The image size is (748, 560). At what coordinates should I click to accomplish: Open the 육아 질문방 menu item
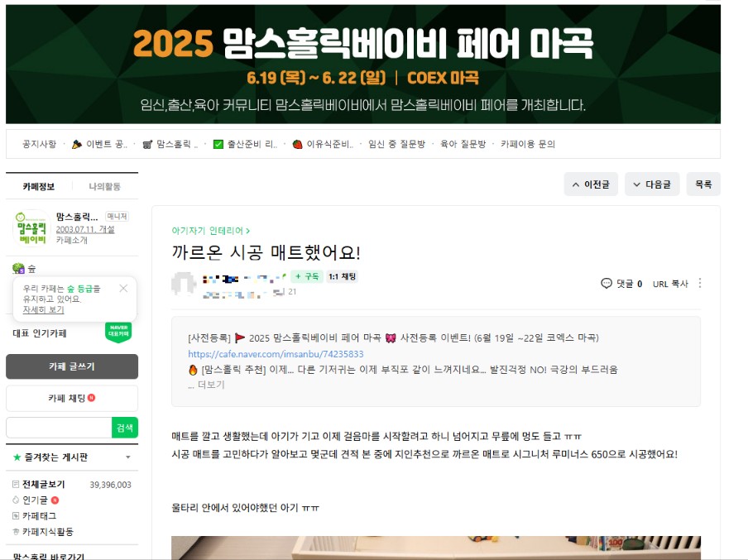[463, 144]
